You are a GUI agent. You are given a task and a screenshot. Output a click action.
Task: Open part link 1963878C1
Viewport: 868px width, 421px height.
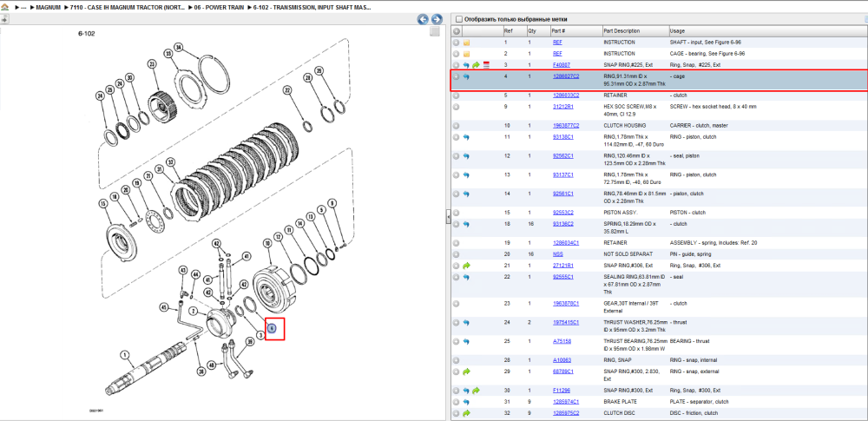pyautogui.click(x=566, y=304)
